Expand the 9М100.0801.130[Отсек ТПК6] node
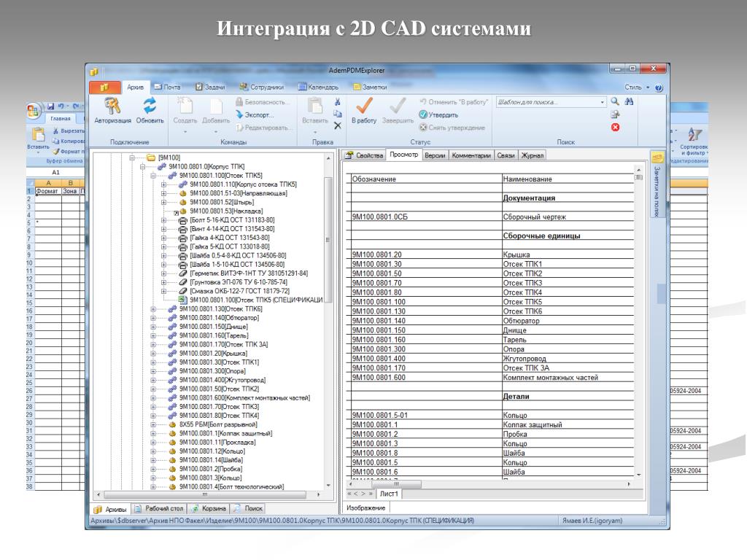The height and width of the screenshot is (560, 747). (x=153, y=309)
